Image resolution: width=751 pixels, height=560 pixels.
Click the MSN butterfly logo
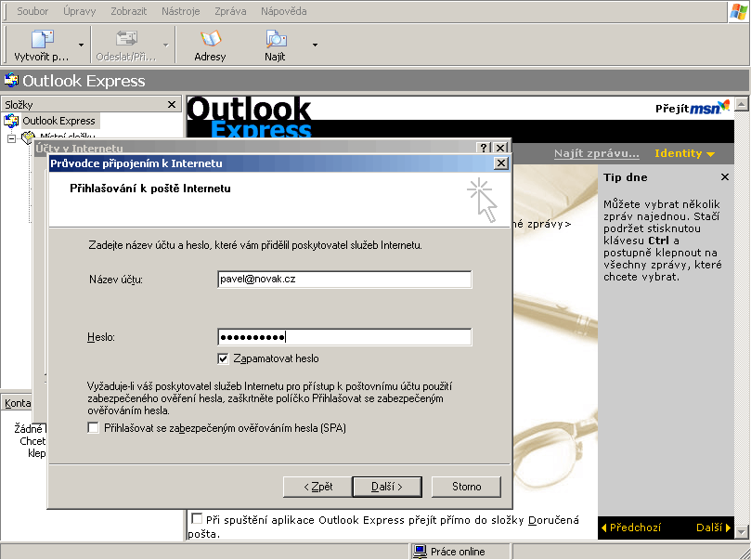(x=725, y=106)
